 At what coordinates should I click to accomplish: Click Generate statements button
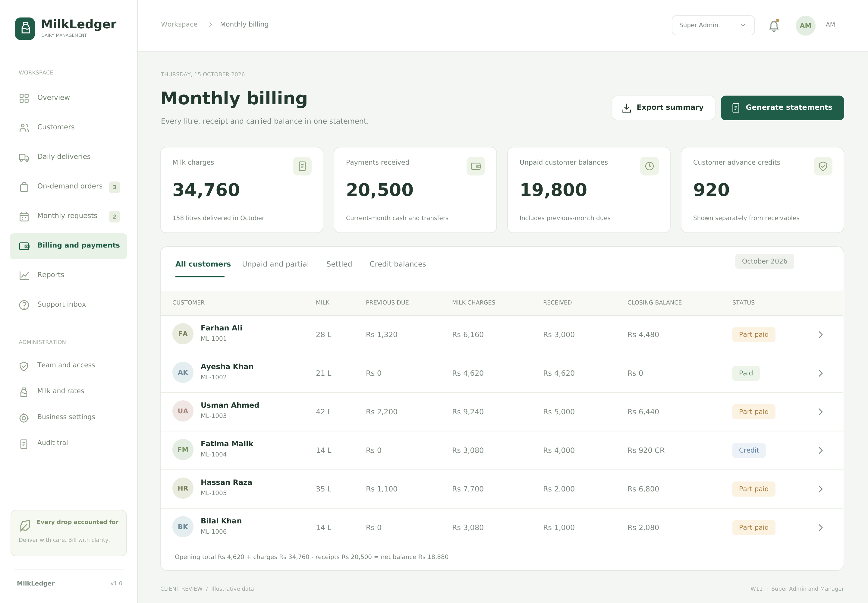coord(782,108)
